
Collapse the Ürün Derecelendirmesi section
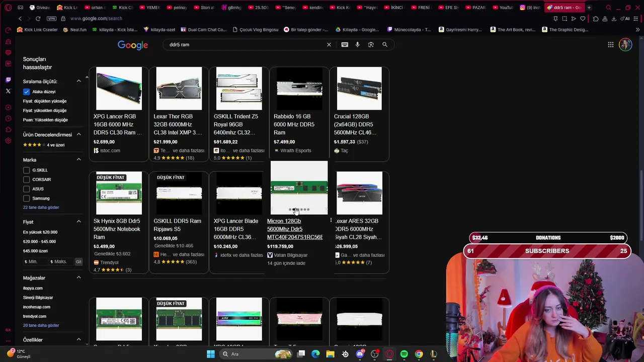[x=78, y=135]
